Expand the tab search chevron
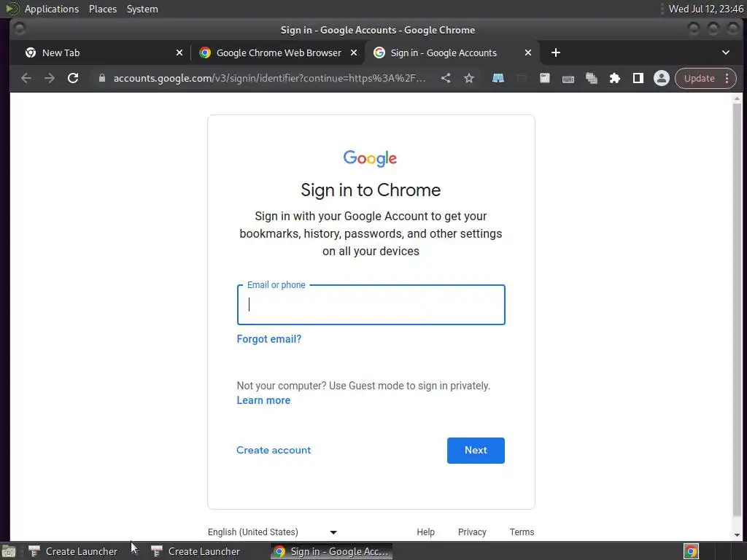 (x=726, y=52)
